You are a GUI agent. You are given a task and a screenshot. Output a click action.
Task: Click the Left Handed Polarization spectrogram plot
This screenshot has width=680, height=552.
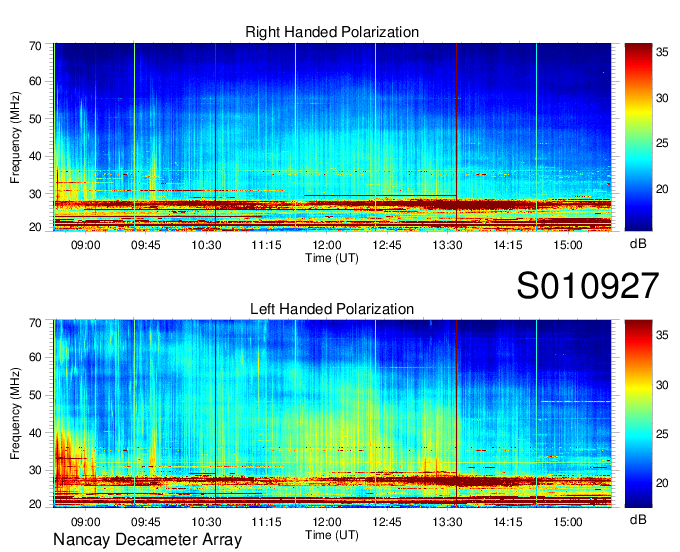[x=332, y=414]
